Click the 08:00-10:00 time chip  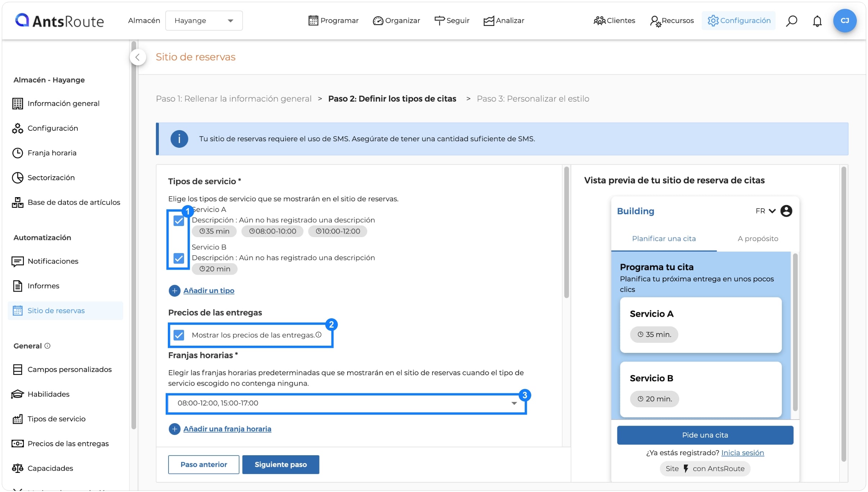(272, 231)
